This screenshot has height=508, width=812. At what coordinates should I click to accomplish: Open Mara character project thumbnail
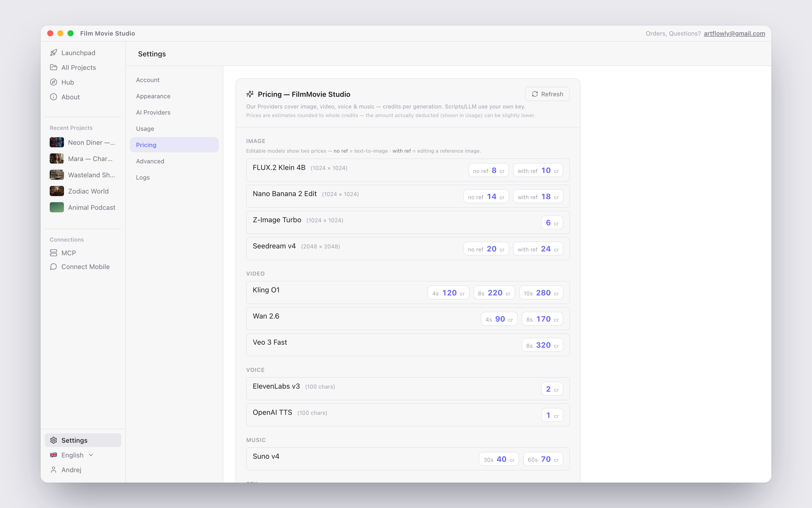point(57,158)
